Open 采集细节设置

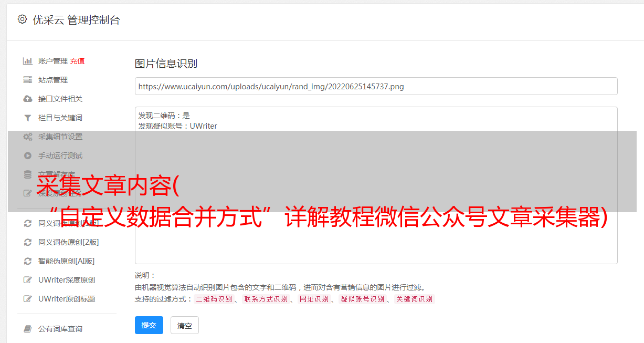[60, 137]
